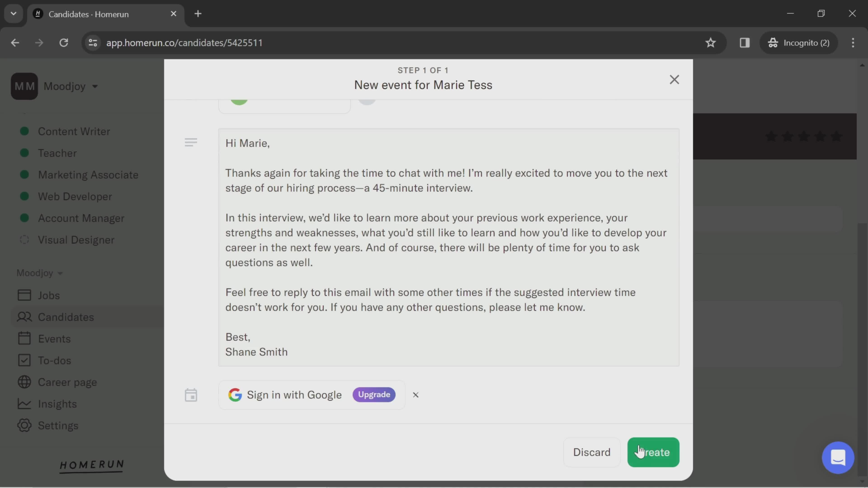Image resolution: width=868 pixels, height=488 pixels.
Task: Go to the To-dos page
Action: point(54,360)
